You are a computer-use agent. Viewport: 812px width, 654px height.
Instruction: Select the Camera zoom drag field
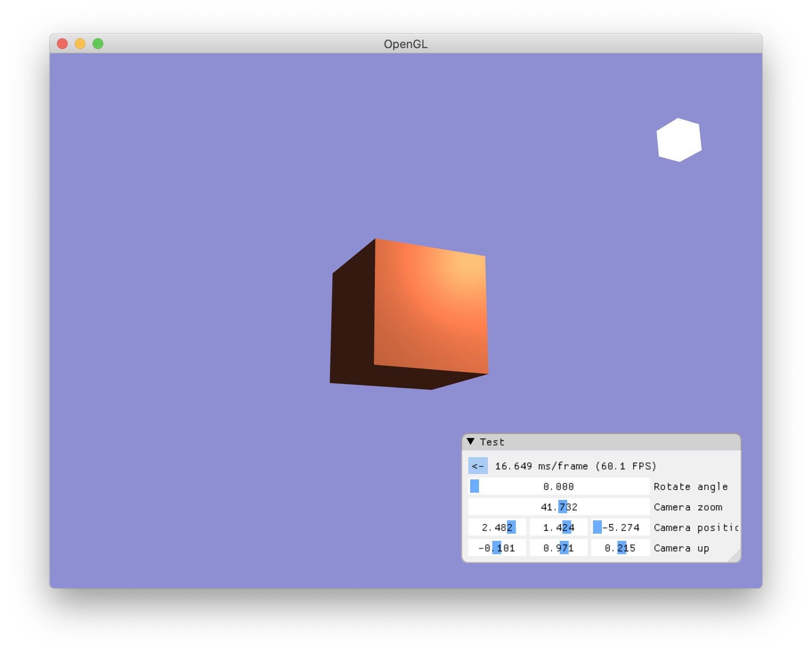point(559,507)
